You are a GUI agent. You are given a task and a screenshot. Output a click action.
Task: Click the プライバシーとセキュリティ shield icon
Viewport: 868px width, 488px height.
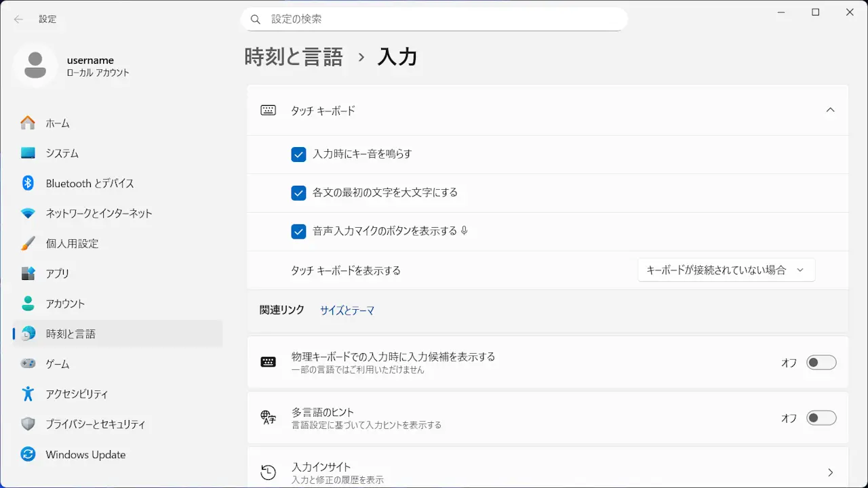tap(28, 424)
